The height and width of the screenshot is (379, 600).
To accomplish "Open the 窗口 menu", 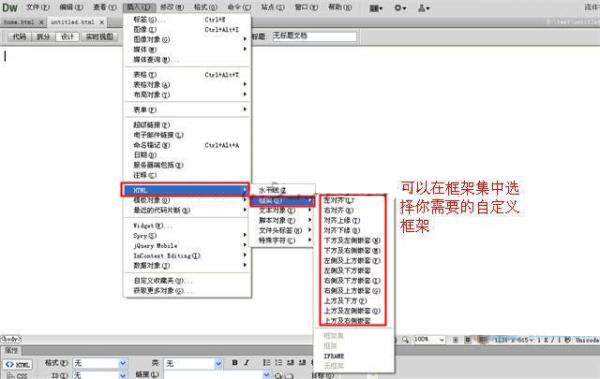I will coord(306,7).
